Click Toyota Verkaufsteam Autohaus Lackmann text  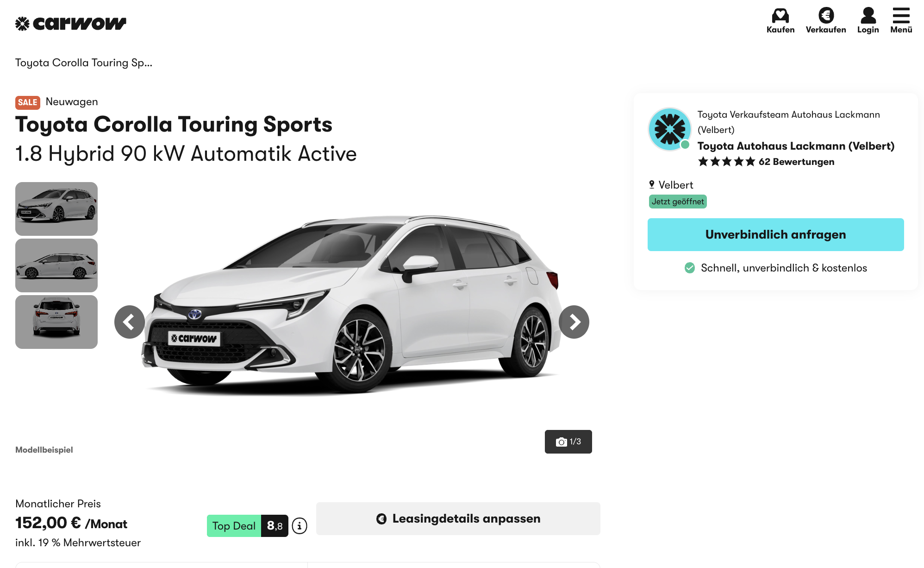click(789, 122)
